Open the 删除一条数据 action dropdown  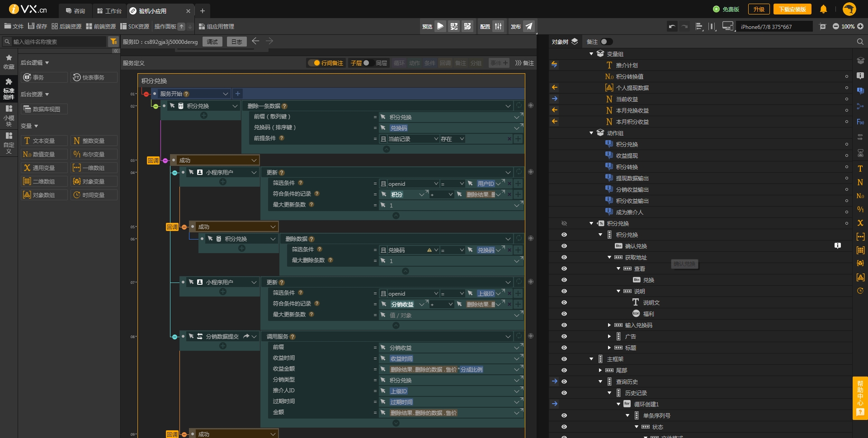tap(508, 106)
